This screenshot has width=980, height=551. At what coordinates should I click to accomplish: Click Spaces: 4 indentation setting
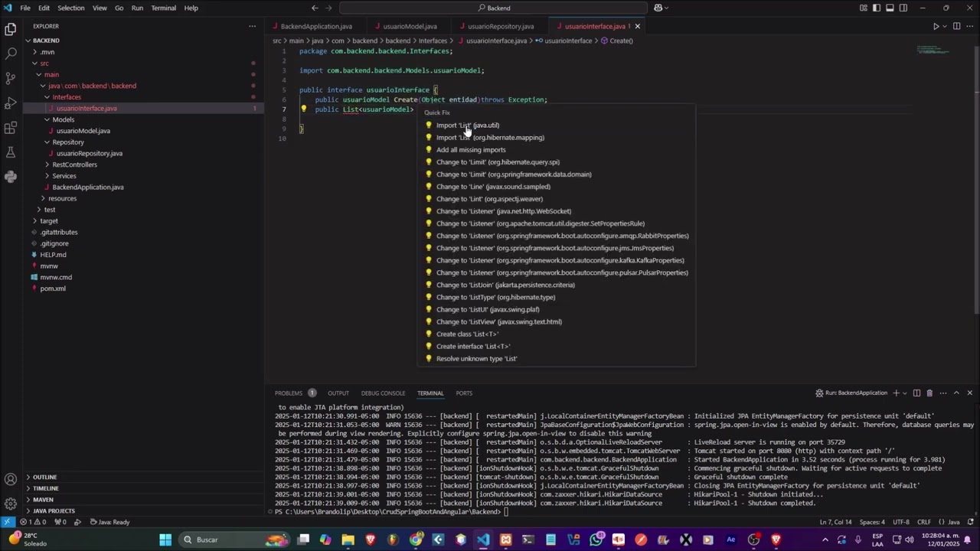[x=872, y=522]
